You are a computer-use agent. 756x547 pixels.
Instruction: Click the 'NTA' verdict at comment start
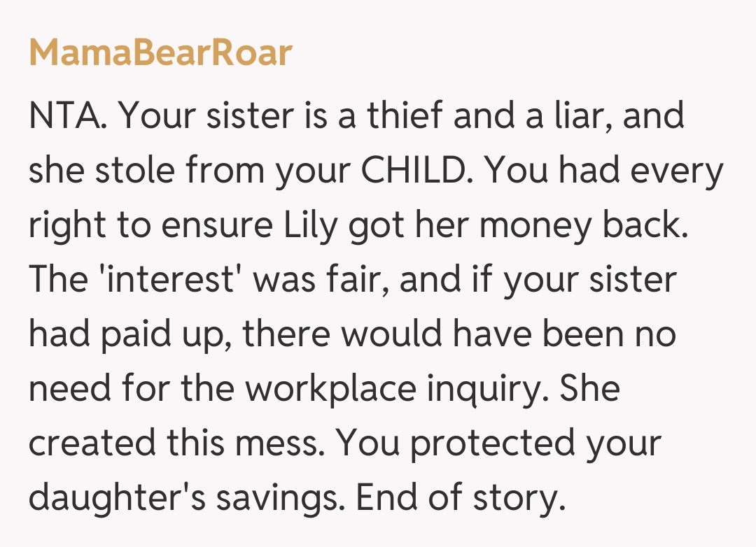point(66,115)
